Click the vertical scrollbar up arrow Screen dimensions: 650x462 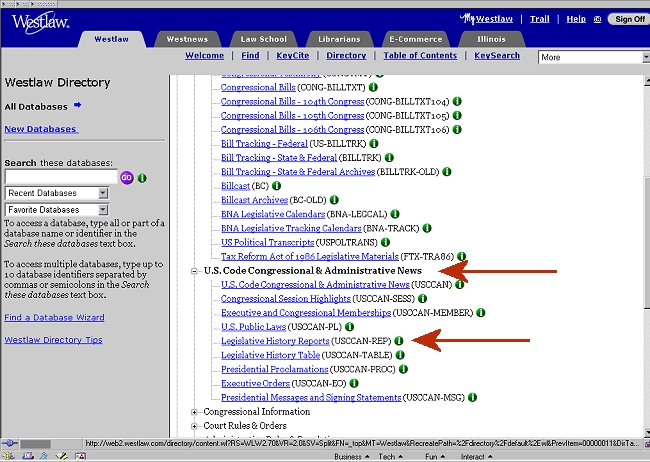pyautogui.click(x=647, y=80)
